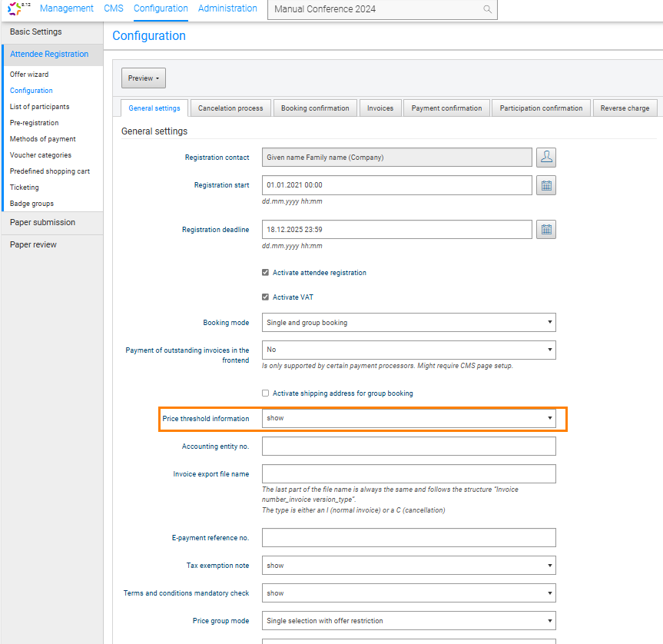Click the Accounting entity no. input field
Screen dimensions: 663x644
pyautogui.click(x=409, y=446)
